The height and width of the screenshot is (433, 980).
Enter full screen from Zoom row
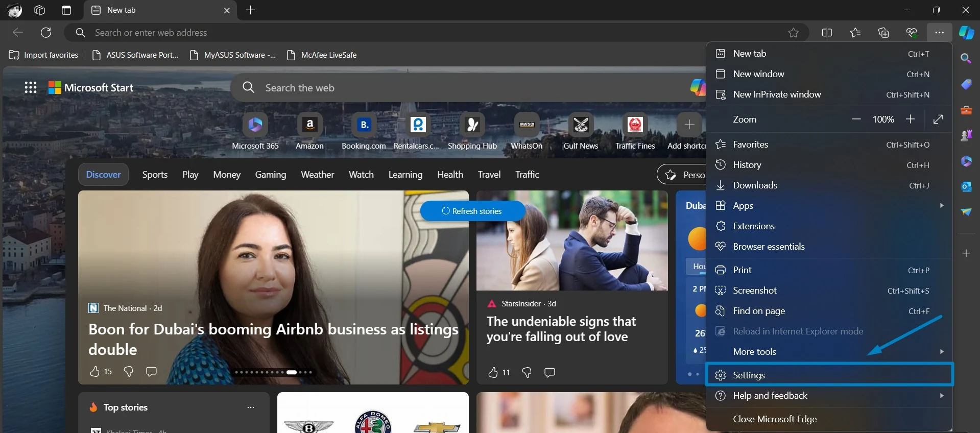tap(938, 119)
